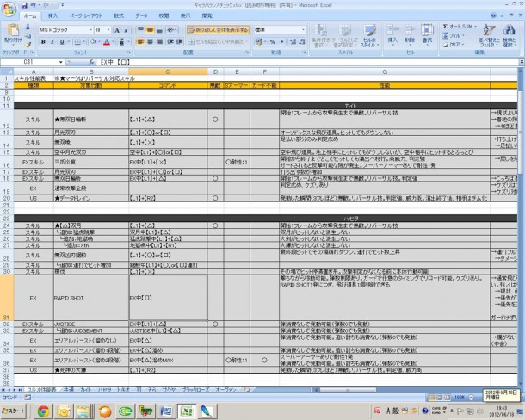
Task: Open the font size dropdown
Action: point(108,30)
